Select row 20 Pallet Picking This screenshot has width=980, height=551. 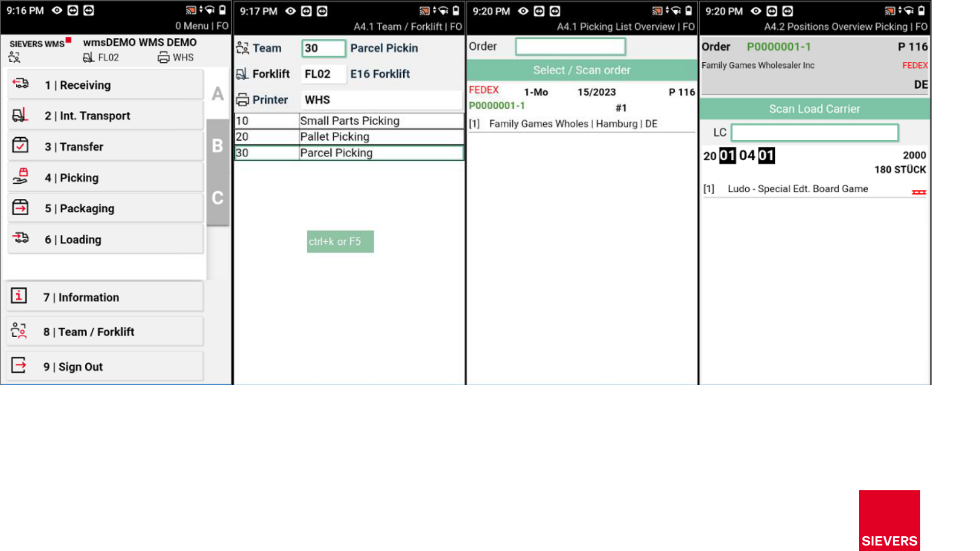click(349, 137)
